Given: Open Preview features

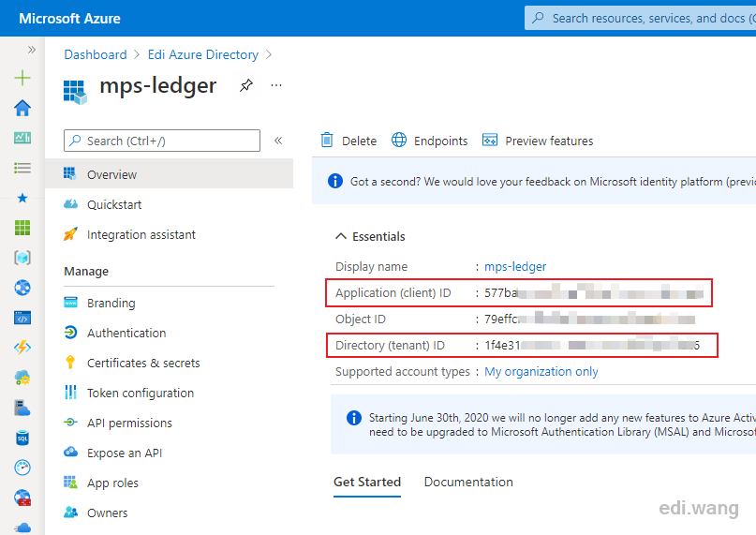Looking at the screenshot, I should [538, 141].
